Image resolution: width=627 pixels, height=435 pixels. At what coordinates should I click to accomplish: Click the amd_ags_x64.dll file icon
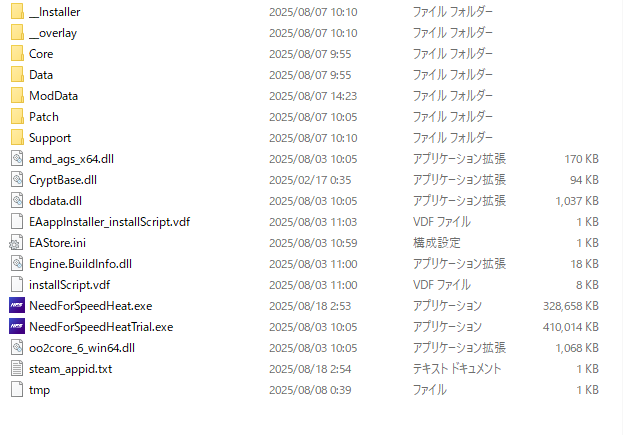point(17,159)
